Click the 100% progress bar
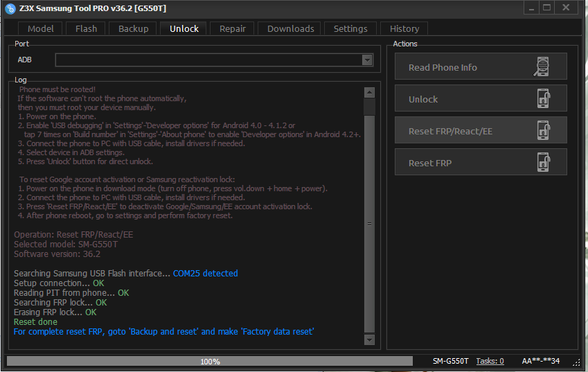 pos(210,361)
